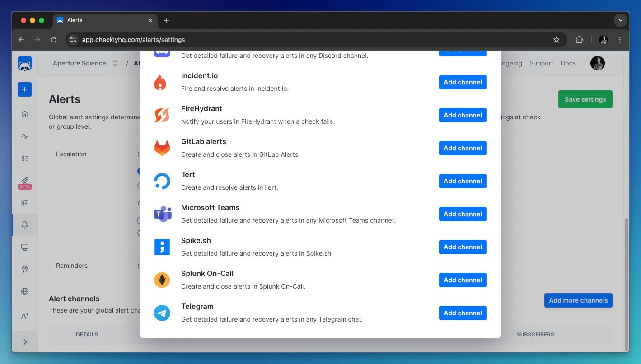Expand the collapsed sidebar with the chevron

click(x=25, y=341)
